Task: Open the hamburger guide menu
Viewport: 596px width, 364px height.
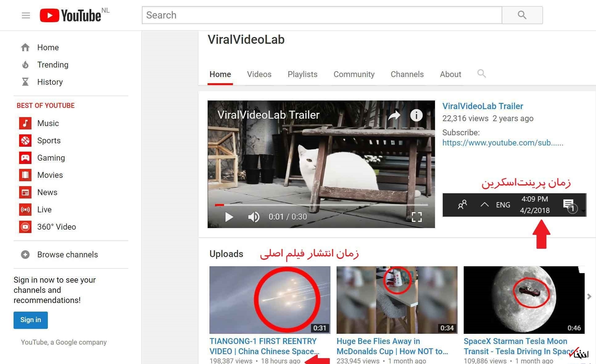Action: coord(26,15)
